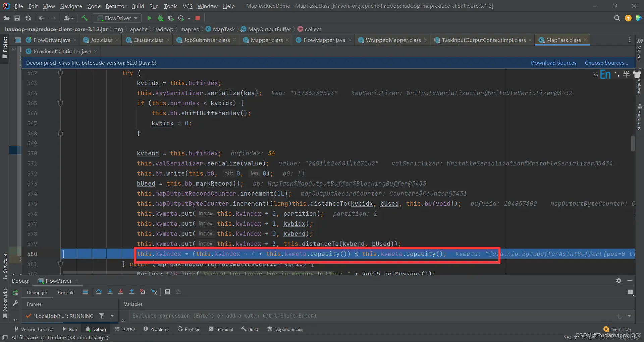
Task: Expand more run actions dropdown arrow
Action: [x=189, y=18]
